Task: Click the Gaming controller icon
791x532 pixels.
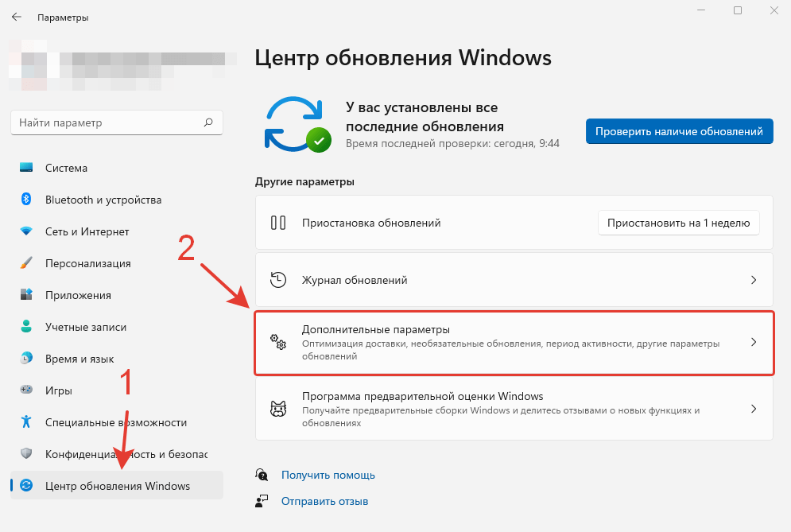Action: pos(26,390)
